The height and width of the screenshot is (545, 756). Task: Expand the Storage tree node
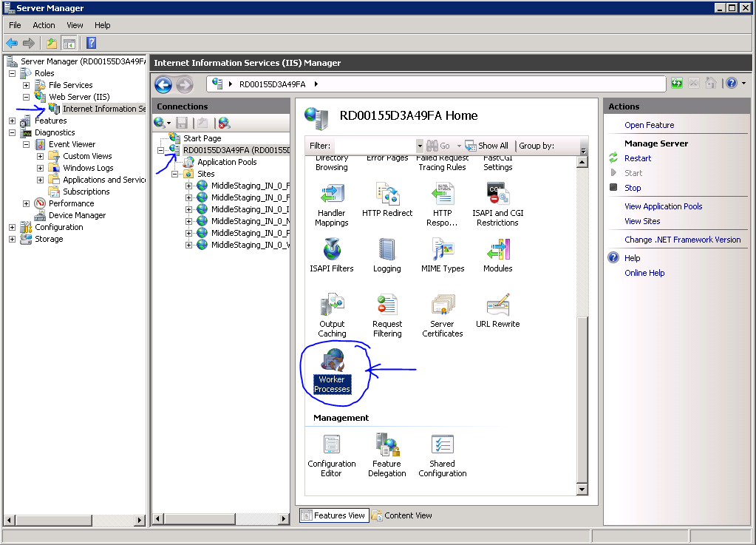13,239
